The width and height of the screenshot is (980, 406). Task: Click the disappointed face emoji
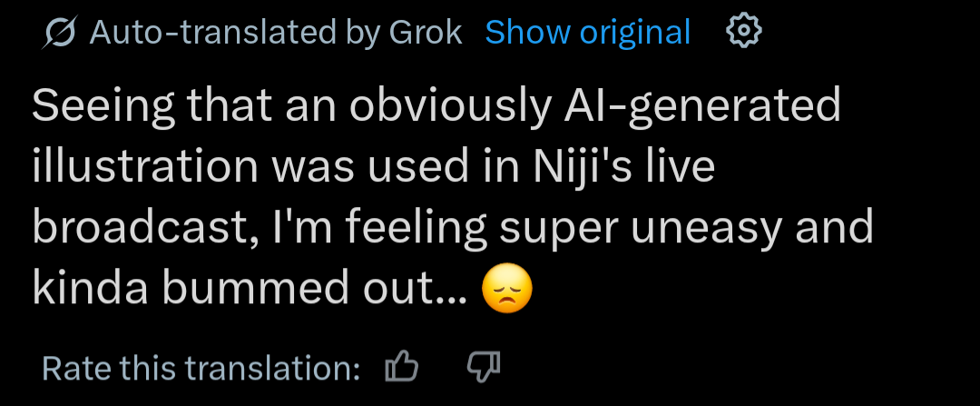click(x=507, y=289)
